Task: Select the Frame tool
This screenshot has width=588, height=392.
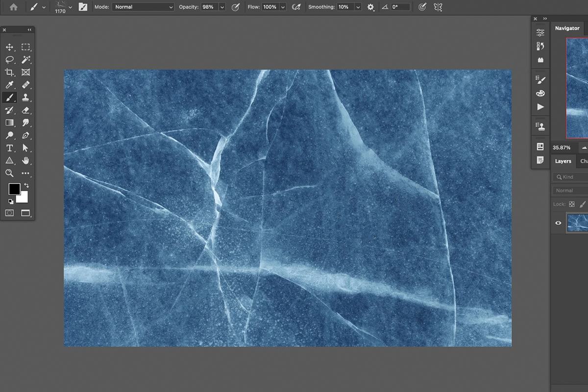Action: pos(25,73)
